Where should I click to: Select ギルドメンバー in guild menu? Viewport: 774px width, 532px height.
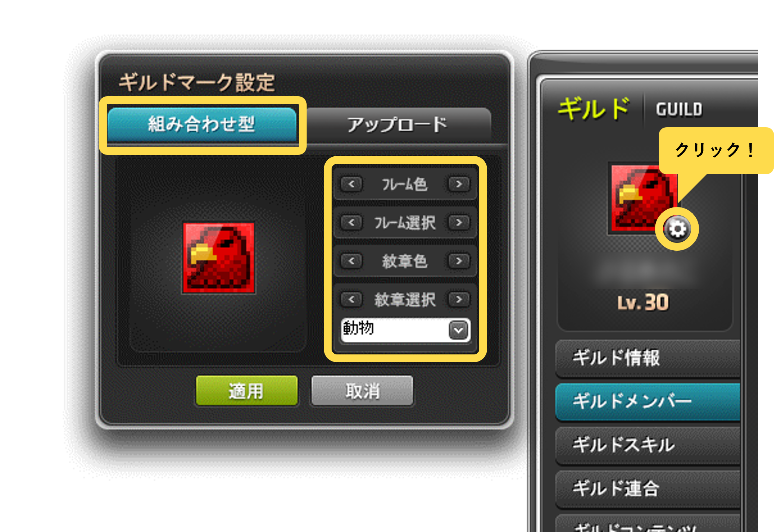648,402
